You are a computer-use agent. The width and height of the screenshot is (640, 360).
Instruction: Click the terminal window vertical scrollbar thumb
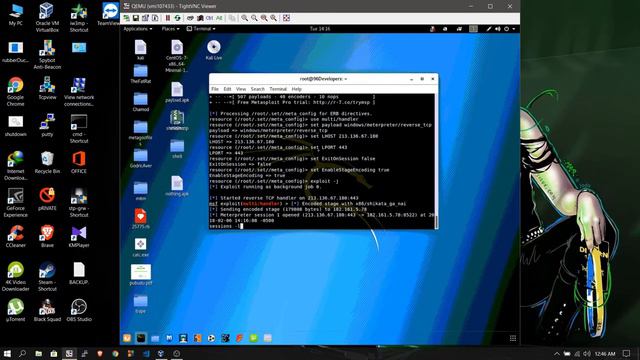(x=436, y=222)
